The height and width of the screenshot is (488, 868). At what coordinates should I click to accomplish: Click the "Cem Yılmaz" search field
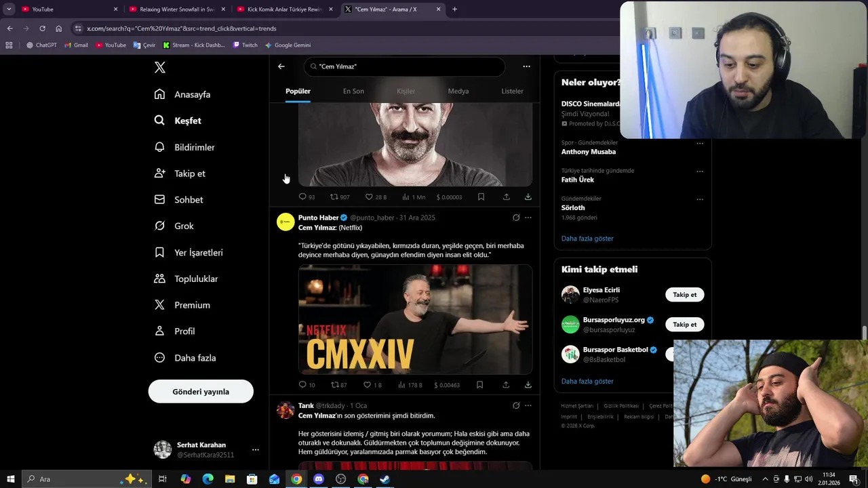[405, 66]
